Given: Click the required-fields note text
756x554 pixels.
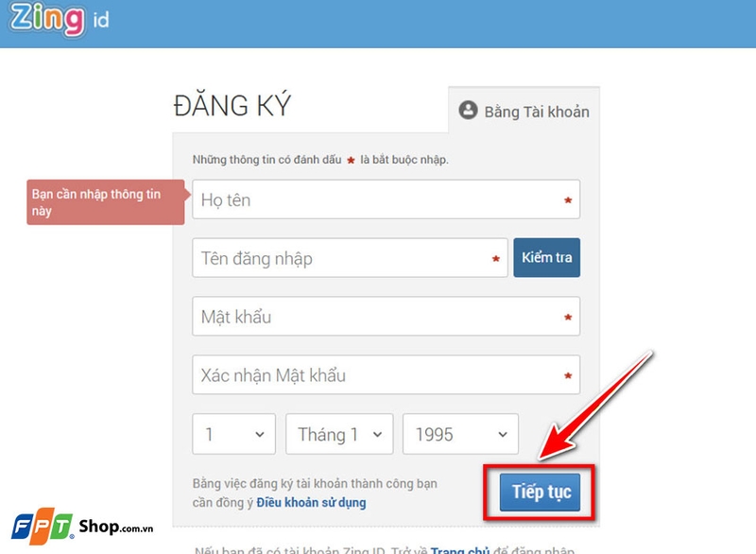Looking at the screenshot, I should [x=320, y=160].
